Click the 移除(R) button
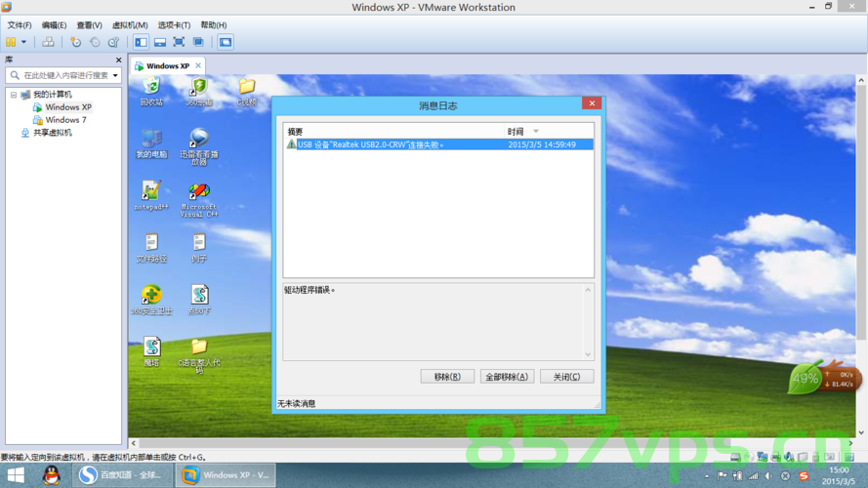 pos(447,376)
